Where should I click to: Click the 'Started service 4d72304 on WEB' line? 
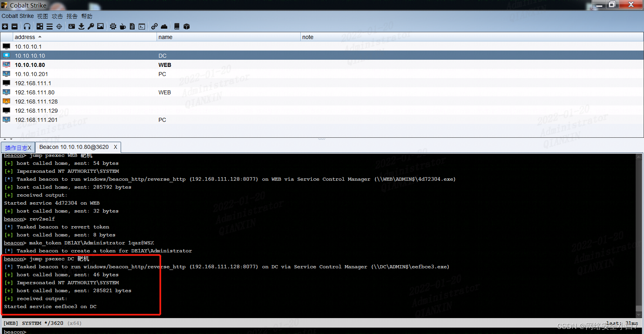[52, 203]
